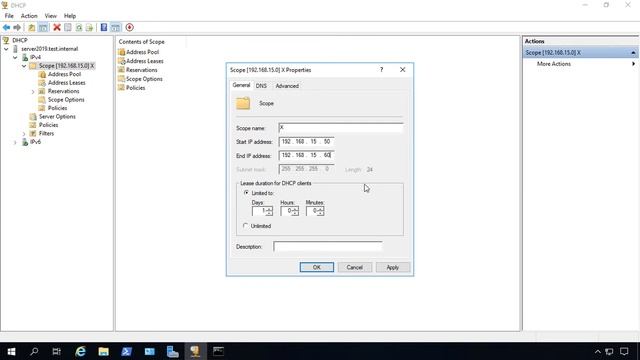Select Scope Options in the left tree
The width and height of the screenshot is (640, 360).
(x=66, y=100)
